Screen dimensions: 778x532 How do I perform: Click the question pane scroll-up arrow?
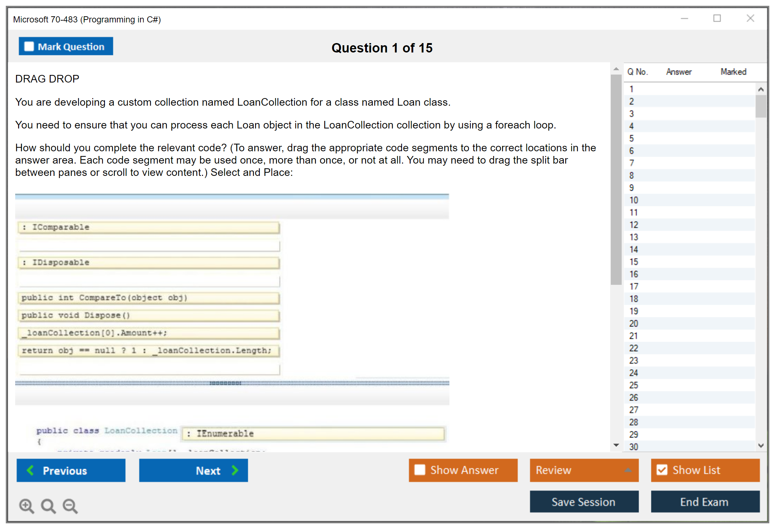[x=616, y=69]
